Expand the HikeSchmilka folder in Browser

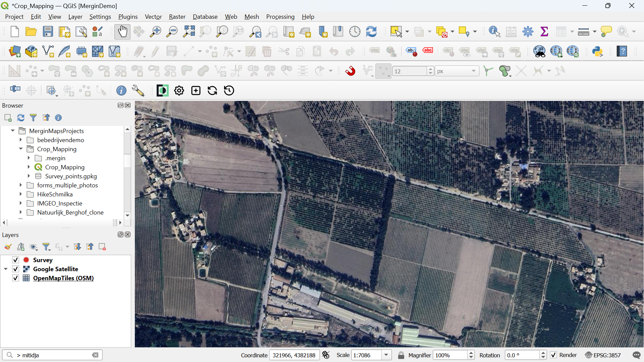21,194
